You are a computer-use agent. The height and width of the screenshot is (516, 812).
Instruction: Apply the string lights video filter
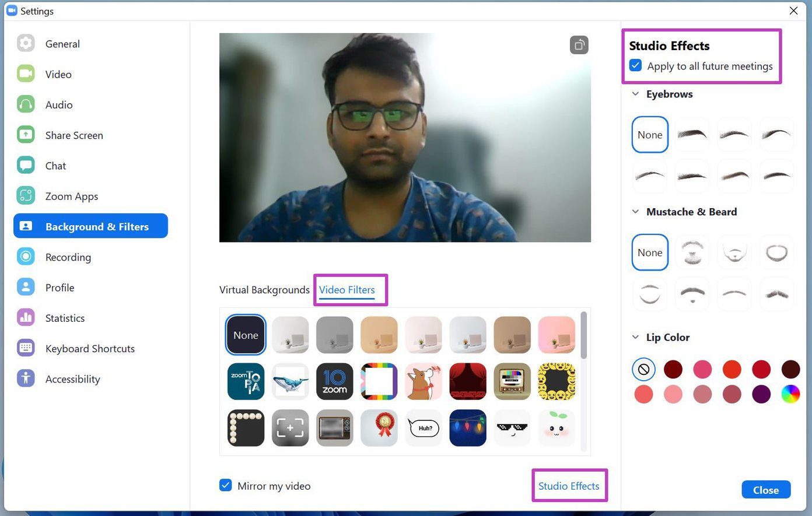point(468,427)
